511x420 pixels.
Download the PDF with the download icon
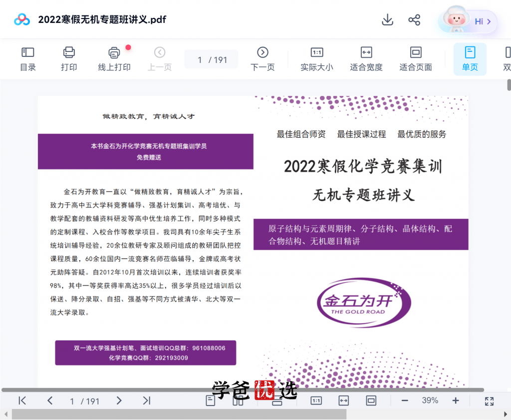pos(387,20)
